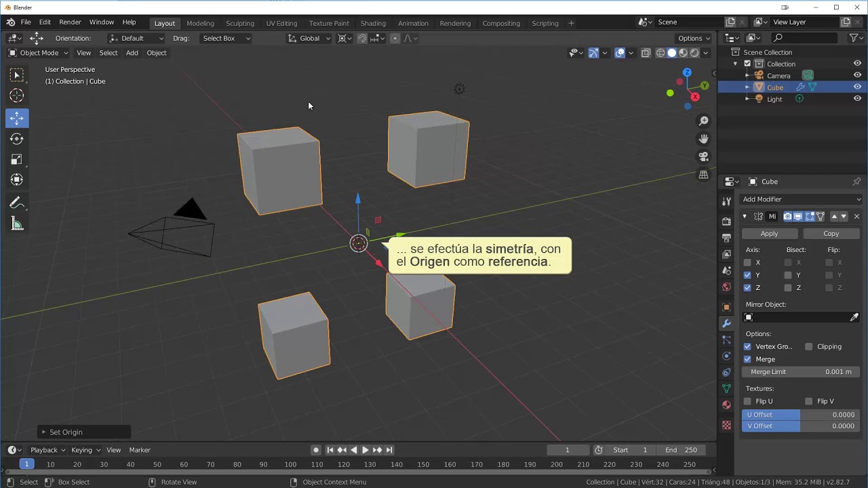Click the pan hand viewport icon
Screen dimensions: 868x488
(704, 139)
